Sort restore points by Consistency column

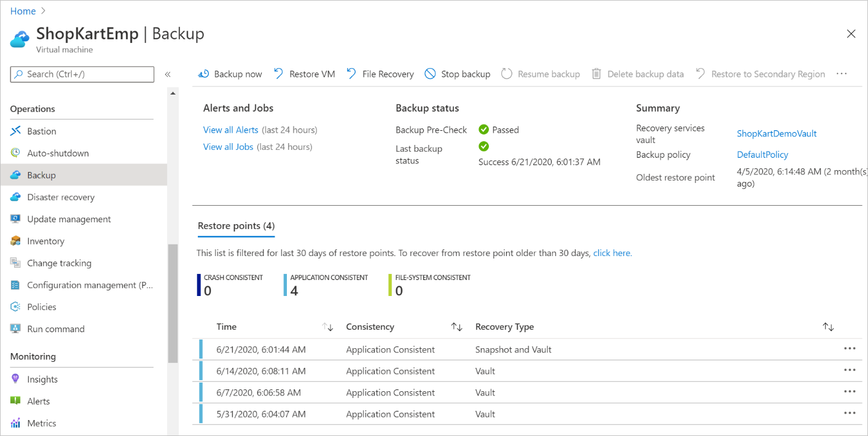(456, 327)
